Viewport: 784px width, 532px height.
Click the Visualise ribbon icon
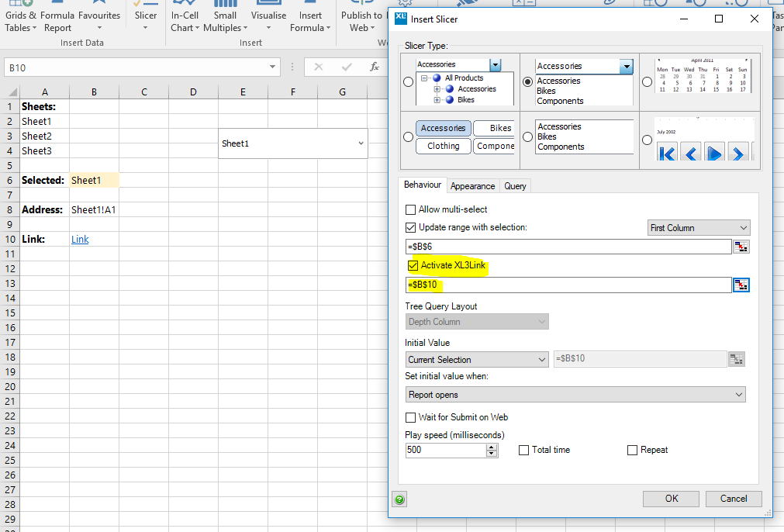[268, 16]
